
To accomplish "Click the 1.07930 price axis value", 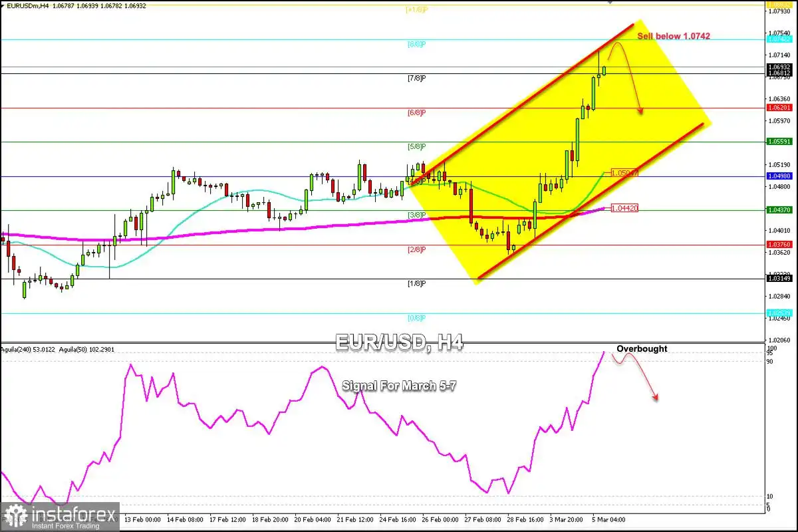I will point(780,11).
